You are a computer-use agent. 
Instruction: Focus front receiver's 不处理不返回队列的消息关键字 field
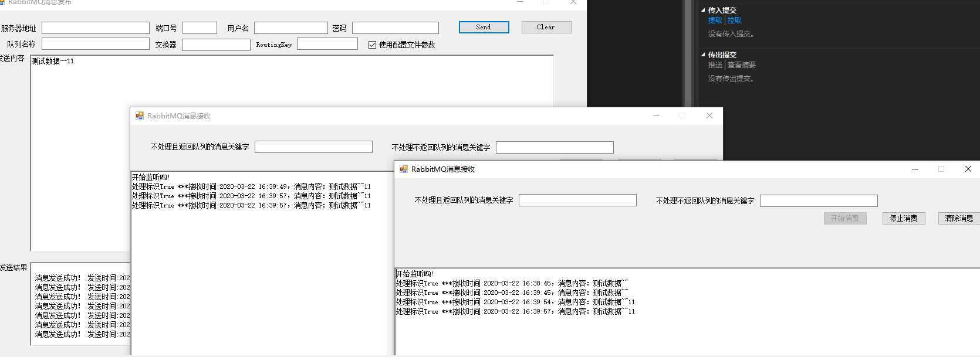pos(819,201)
